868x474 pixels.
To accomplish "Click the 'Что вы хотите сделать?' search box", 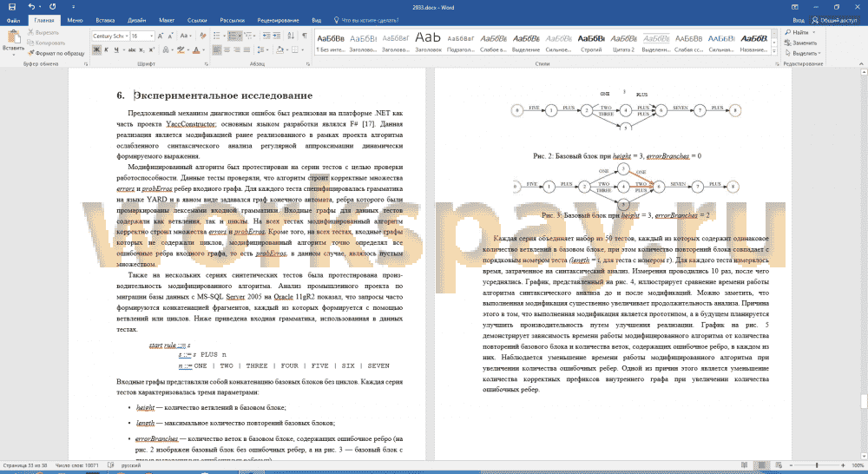I will (366, 21).
